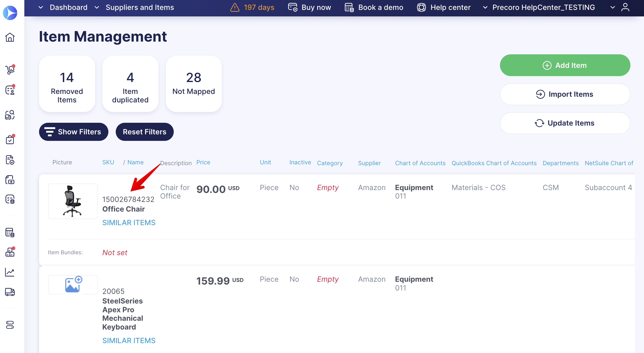644x353 pixels.
Task: Click the Precoro logo icon
Action: click(x=10, y=13)
